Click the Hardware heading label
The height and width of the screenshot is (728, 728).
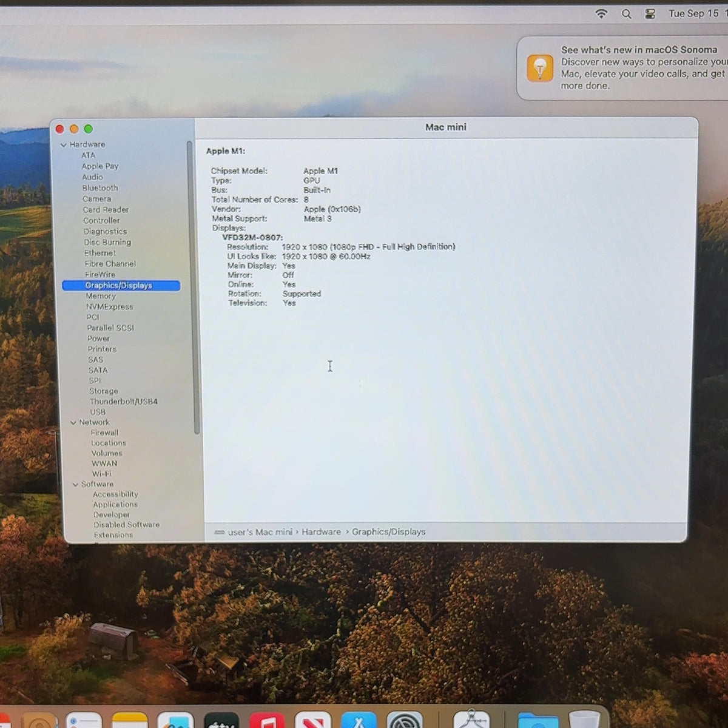pos(87,145)
